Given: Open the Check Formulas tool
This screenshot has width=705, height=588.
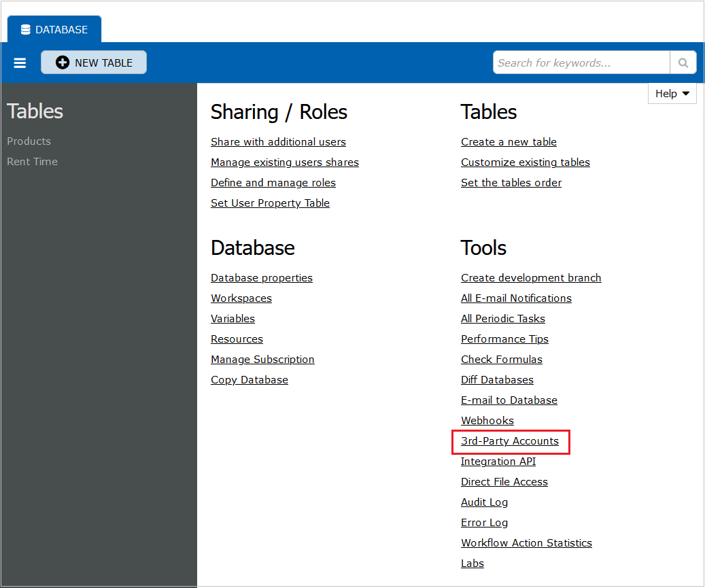Looking at the screenshot, I should [x=502, y=360].
